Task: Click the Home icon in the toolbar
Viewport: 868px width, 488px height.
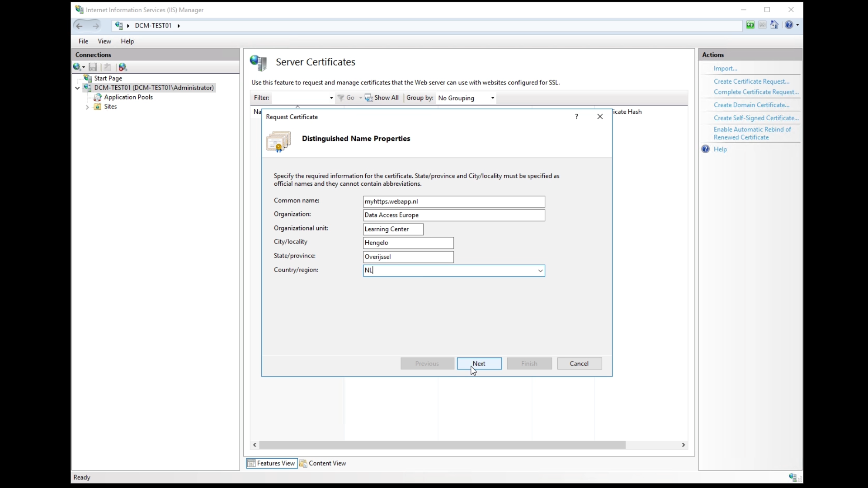Action: tap(774, 25)
